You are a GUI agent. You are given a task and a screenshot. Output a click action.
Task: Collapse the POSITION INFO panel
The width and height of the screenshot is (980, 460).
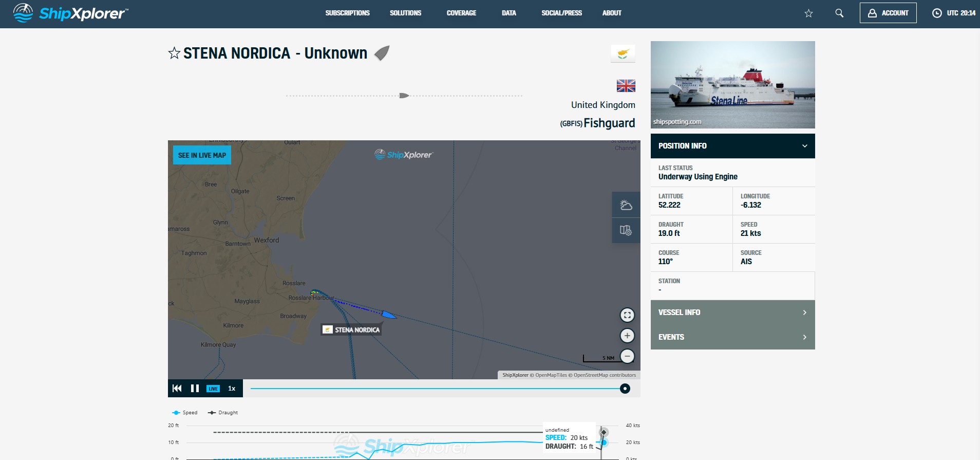(x=732, y=146)
